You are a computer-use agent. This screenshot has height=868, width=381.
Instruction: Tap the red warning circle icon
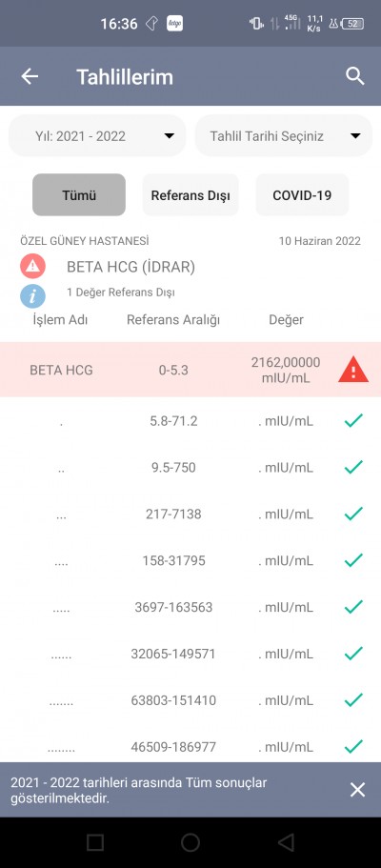click(32, 266)
